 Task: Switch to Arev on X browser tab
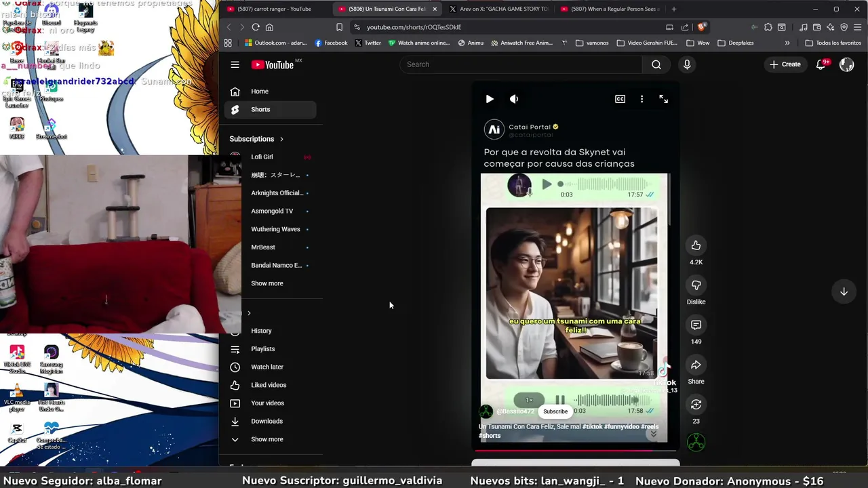(x=498, y=9)
